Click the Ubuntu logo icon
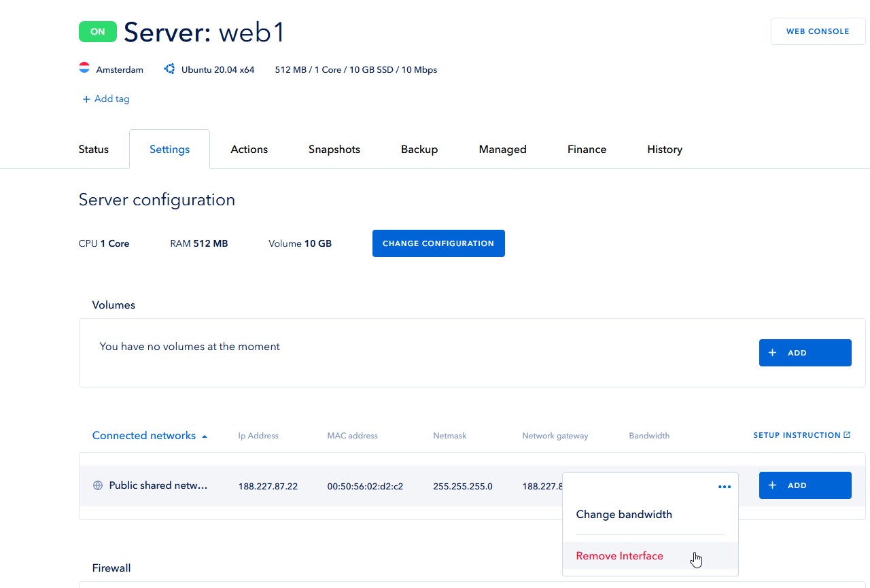This screenshot has height=588, width=870. 169,69
